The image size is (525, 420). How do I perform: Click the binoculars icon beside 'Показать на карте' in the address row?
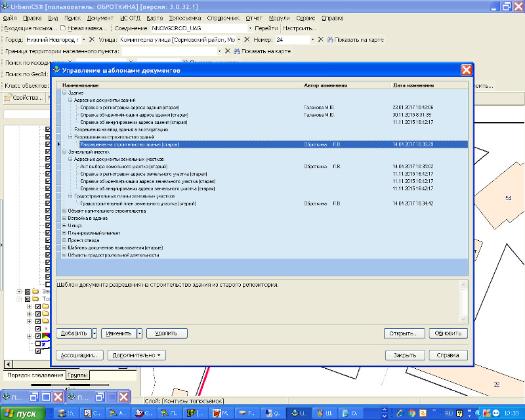(330, 40)
